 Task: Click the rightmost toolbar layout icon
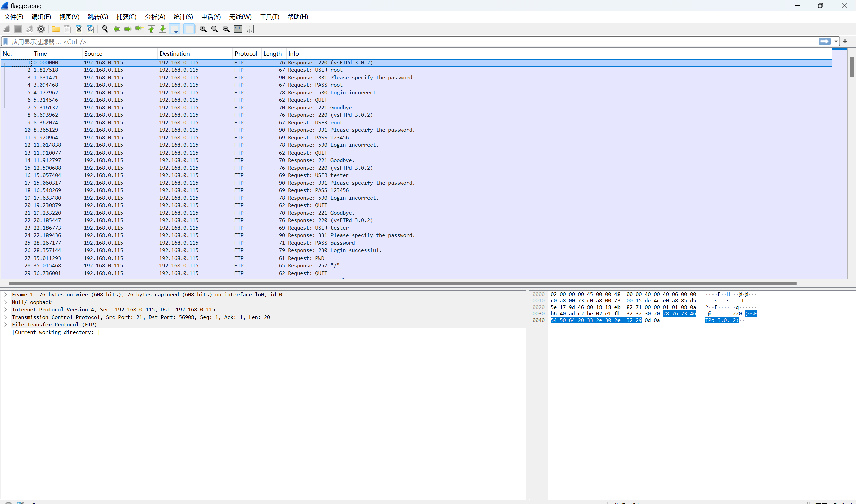(x=249, y=29)
